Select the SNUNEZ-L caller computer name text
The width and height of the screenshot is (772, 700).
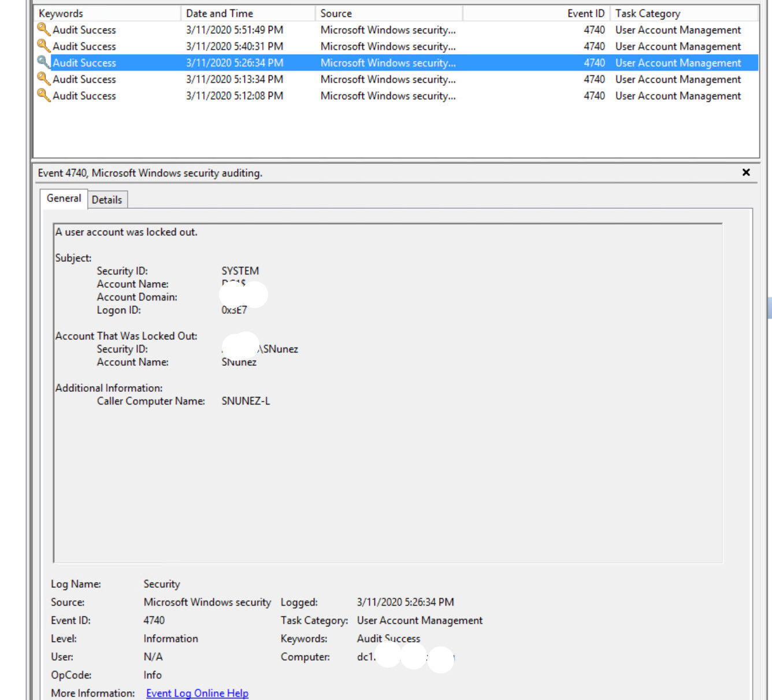click(246, 401)
